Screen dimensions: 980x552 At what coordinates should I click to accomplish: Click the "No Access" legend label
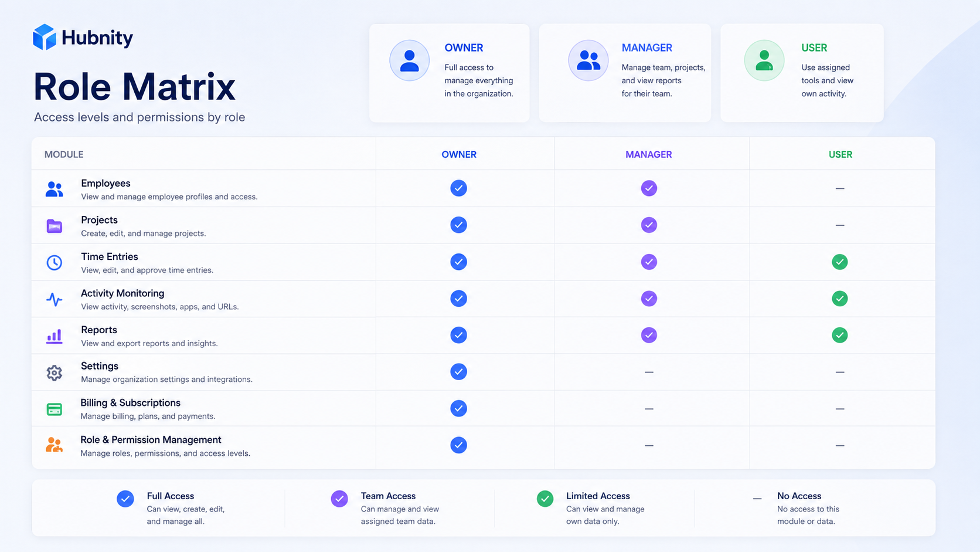pyautogui.click(x=799, y=496)
